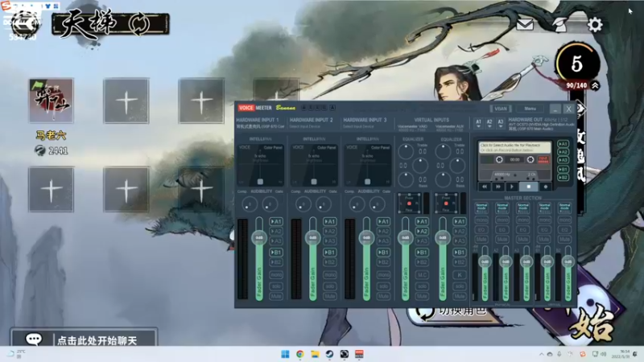Expand the rank chevron beside 90/140
The image size is (644, 362).
point(595,85)
